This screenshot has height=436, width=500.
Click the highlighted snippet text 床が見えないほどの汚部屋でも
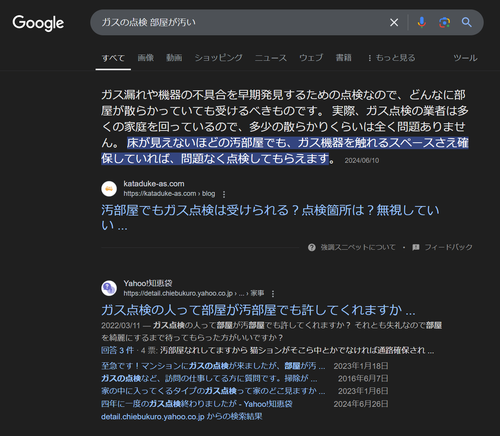click(x=285, y=150)
